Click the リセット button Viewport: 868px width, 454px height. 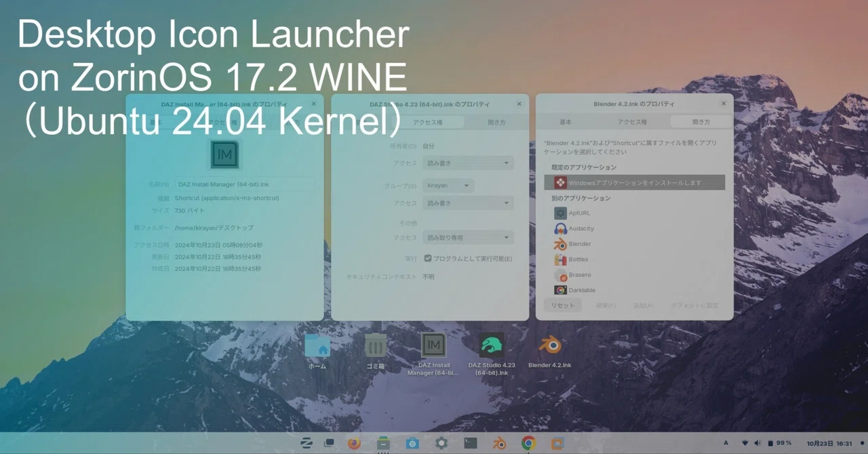(563, 306)
